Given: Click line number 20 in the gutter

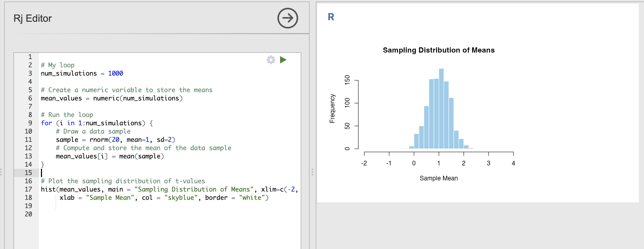Looking at the screenshot, I should [29, 214].
